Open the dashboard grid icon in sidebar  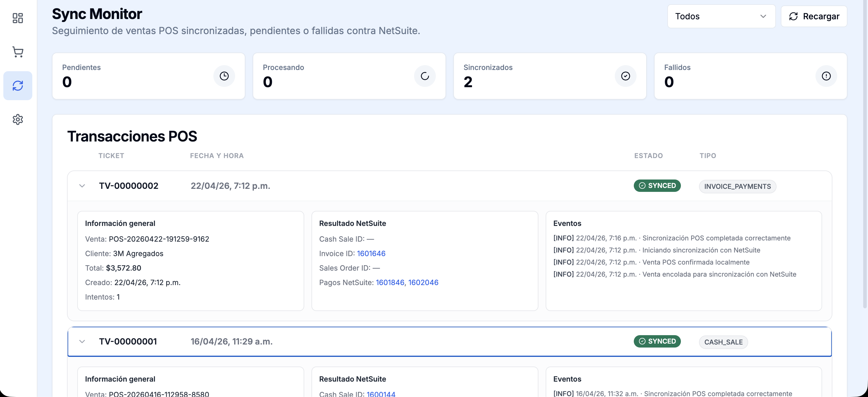point(18,18)
